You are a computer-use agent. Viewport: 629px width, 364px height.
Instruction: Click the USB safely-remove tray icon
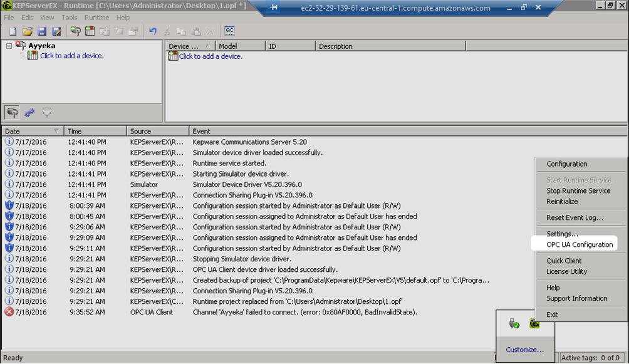(514, 323)
